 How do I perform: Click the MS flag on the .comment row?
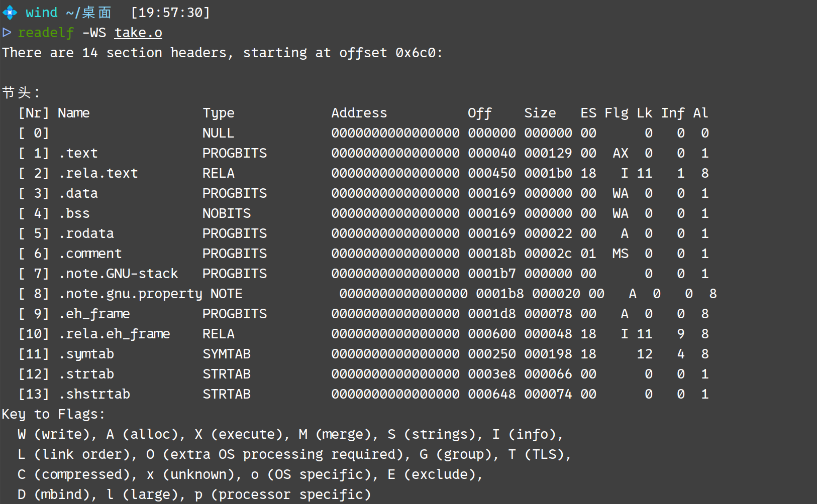click(x=620, y=254)
